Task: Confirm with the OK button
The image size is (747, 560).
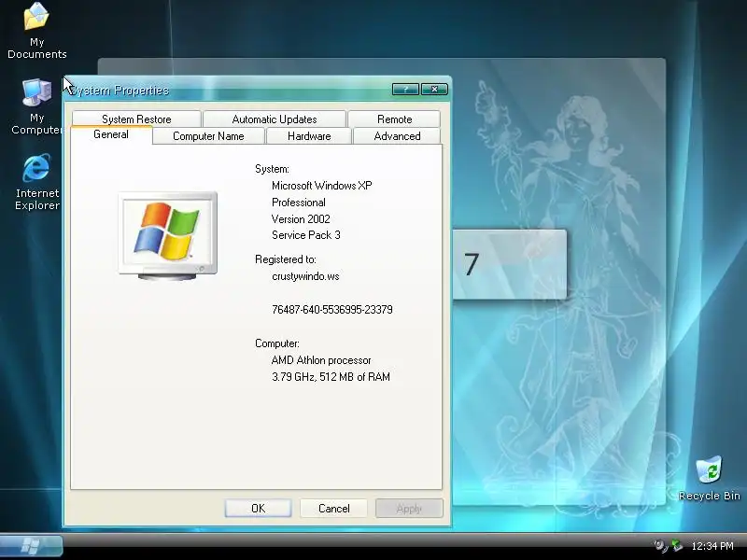Action: tap(259, 509)
